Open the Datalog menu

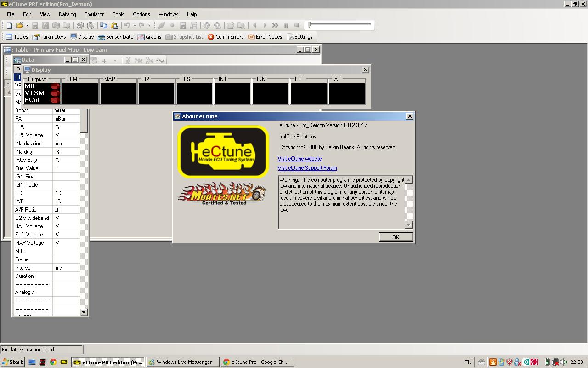(68, 14)
